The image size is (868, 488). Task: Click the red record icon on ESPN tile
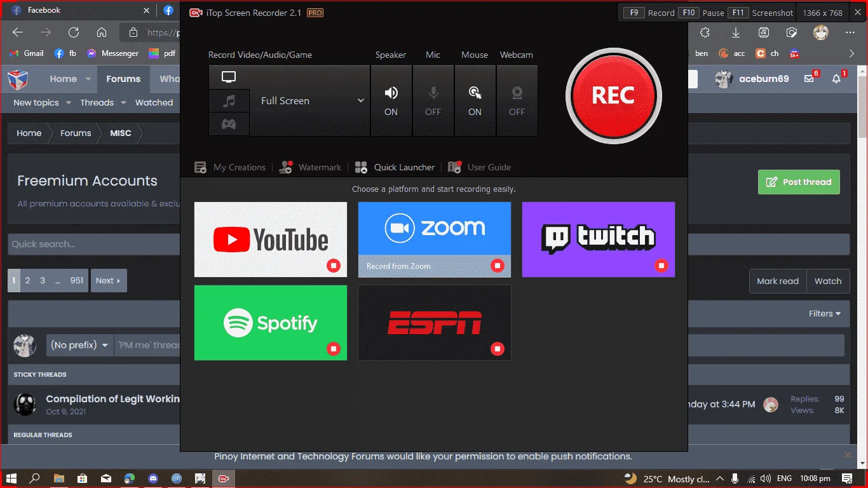point(498,348)
